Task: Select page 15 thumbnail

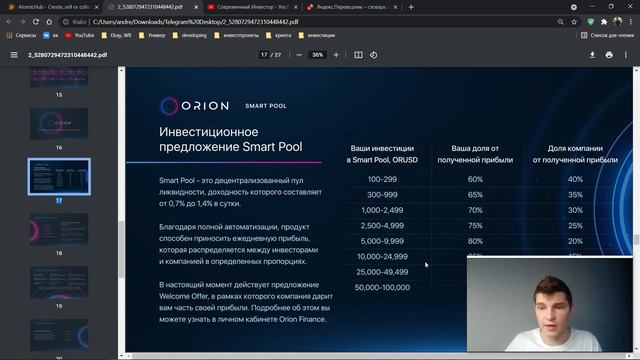Action: (59, 78)
